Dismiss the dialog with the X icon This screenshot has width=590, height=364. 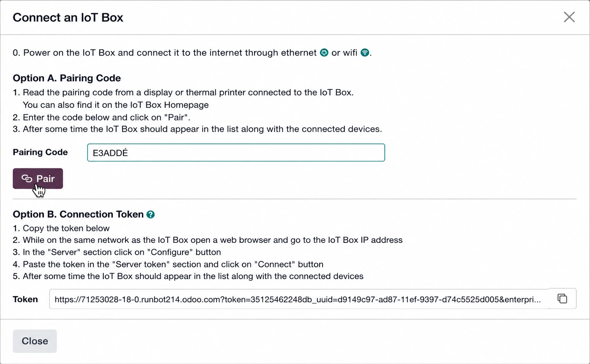tap(569, 17)
